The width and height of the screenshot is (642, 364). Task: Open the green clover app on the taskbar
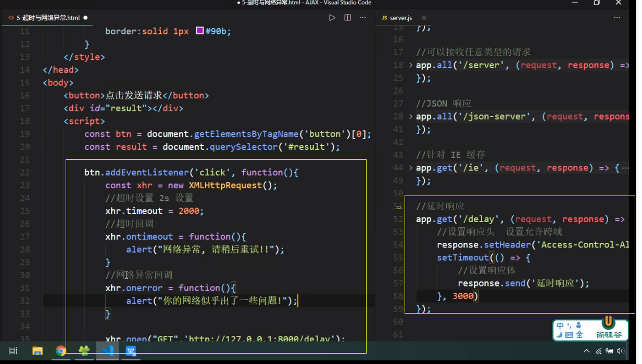point(84,351)
